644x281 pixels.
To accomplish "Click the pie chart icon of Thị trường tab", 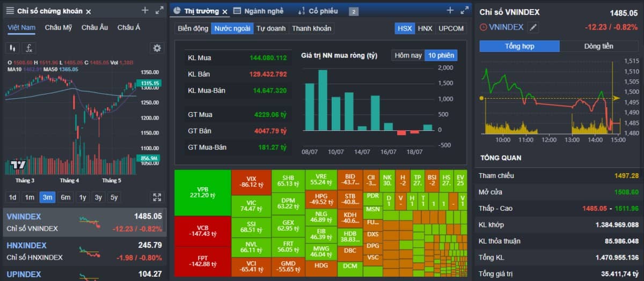I will (x=177, y=11).
